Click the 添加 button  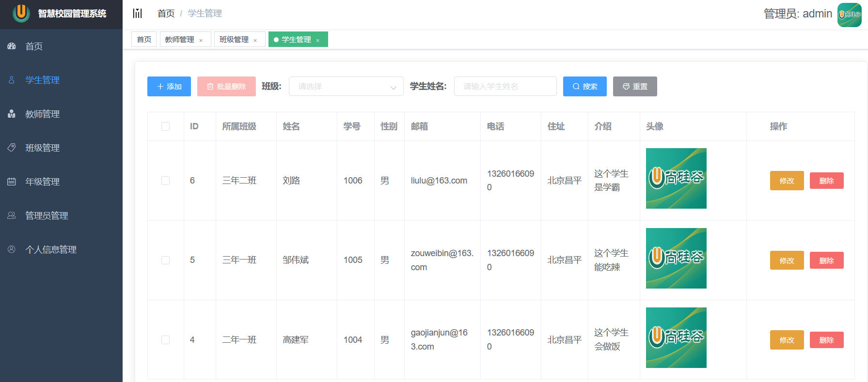169,86
